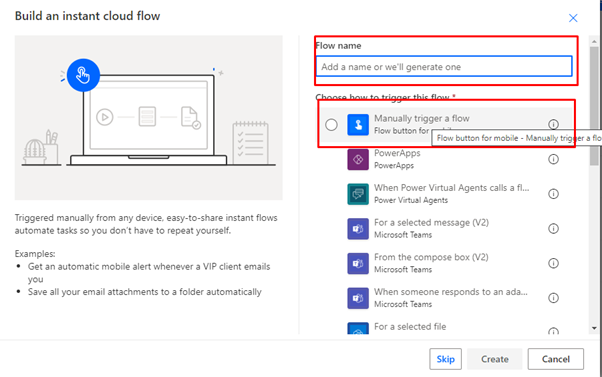This screenshot has height=377, width=602.
Task: Close the Build an instant cloud flow dialog
Action: (573, 18)
